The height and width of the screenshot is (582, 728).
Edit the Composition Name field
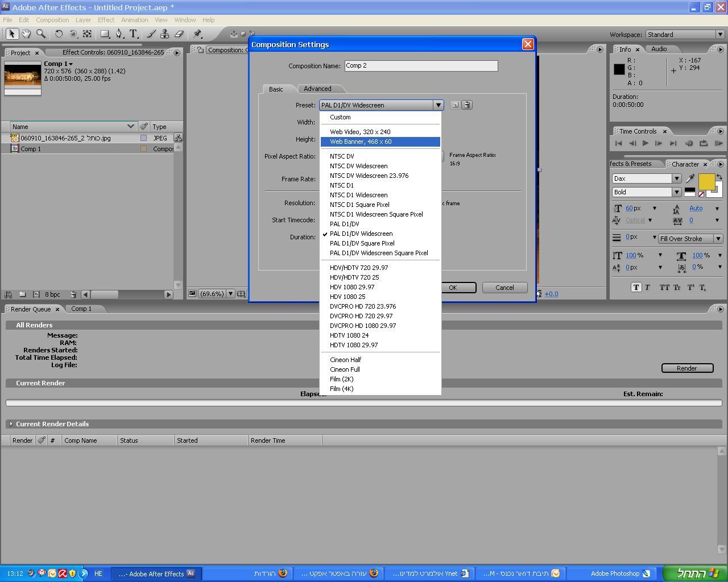click(421, 66)
